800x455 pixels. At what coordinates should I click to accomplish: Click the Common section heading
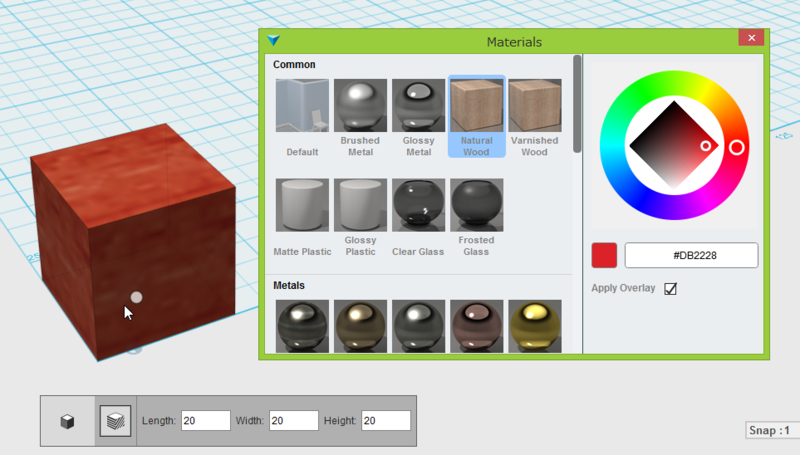294,65
